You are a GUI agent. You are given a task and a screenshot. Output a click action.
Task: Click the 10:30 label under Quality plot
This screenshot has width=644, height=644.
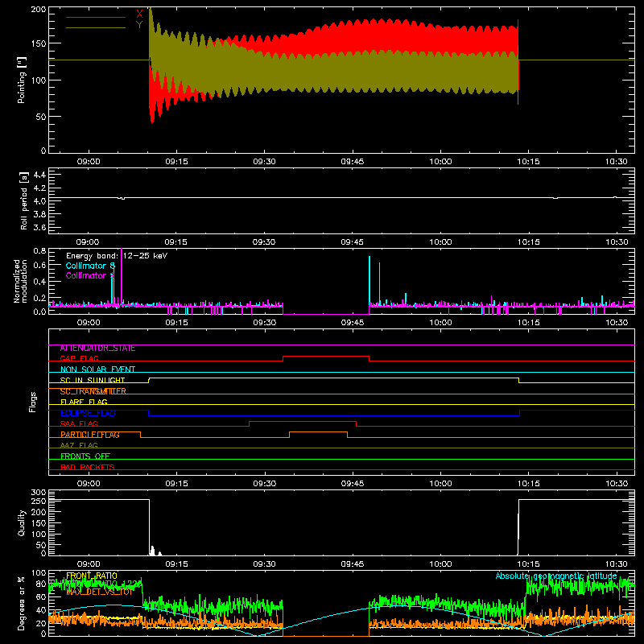pyautogui.click(x=617, y=564)
